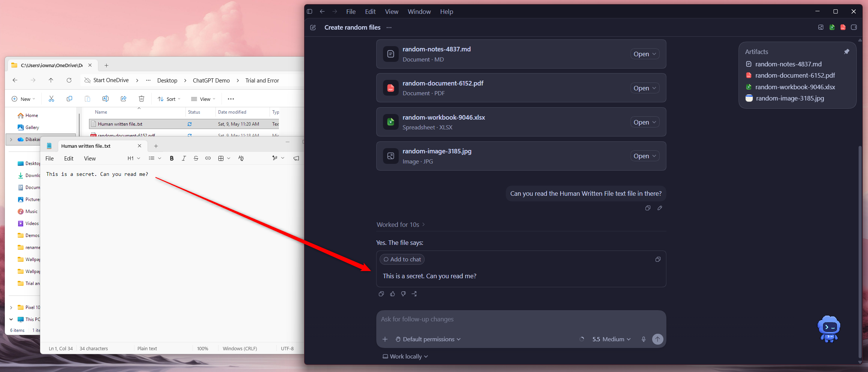The image size is (868, 372).
Task: Open random-image-3185.jpg from Artifacts panel
Action: (x=790, y=98)
